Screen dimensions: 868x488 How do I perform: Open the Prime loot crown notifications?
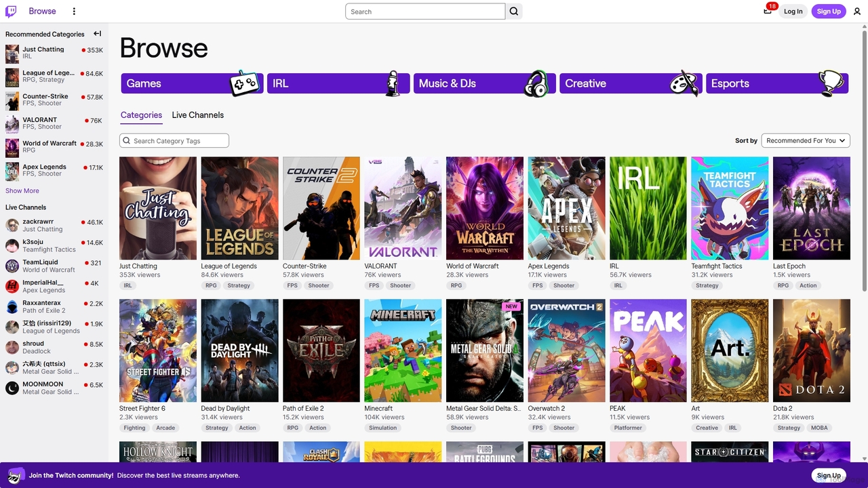[x=768, y=11]
